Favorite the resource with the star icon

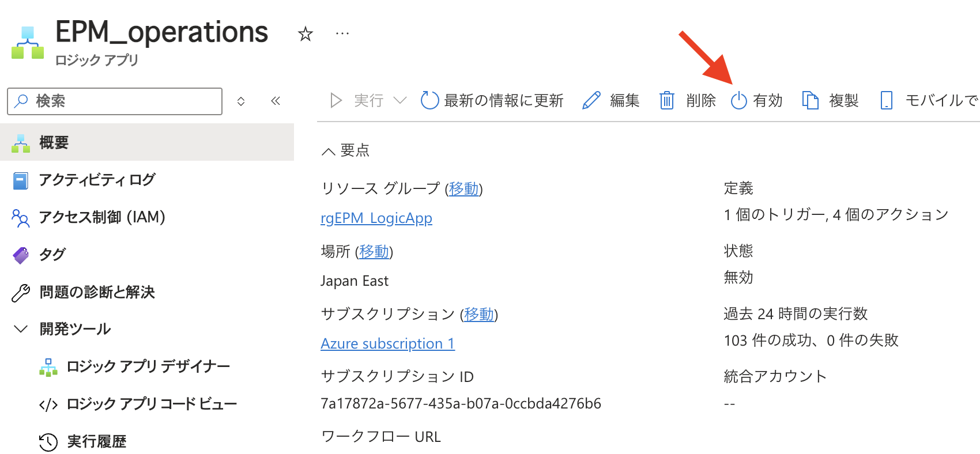305,34
